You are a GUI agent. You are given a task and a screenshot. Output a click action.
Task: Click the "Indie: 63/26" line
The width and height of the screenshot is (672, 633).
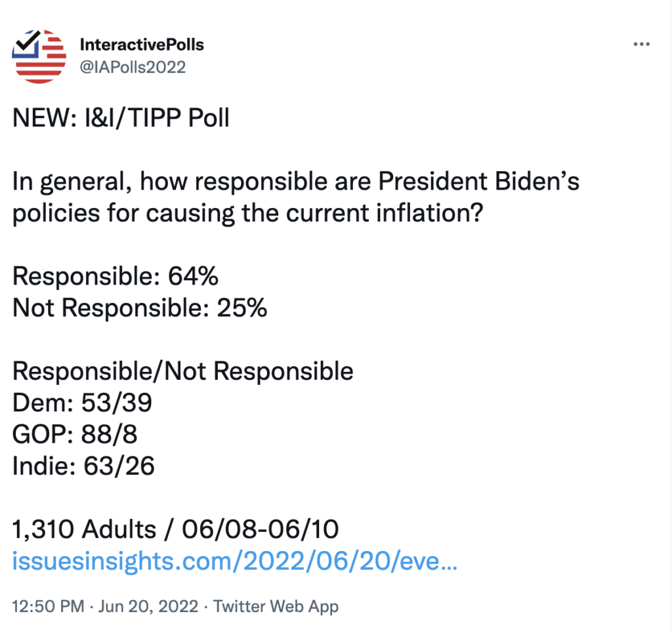pyautogui.click(x=84, y=466)
